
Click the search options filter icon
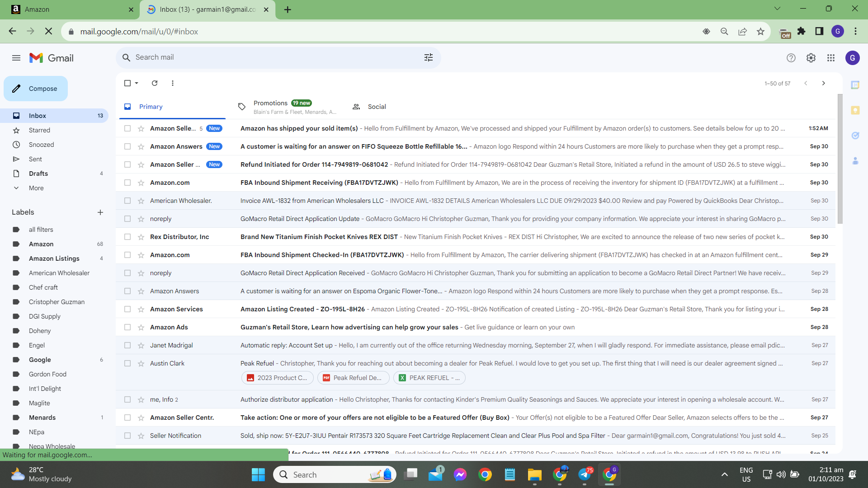(x=429, y=57)
